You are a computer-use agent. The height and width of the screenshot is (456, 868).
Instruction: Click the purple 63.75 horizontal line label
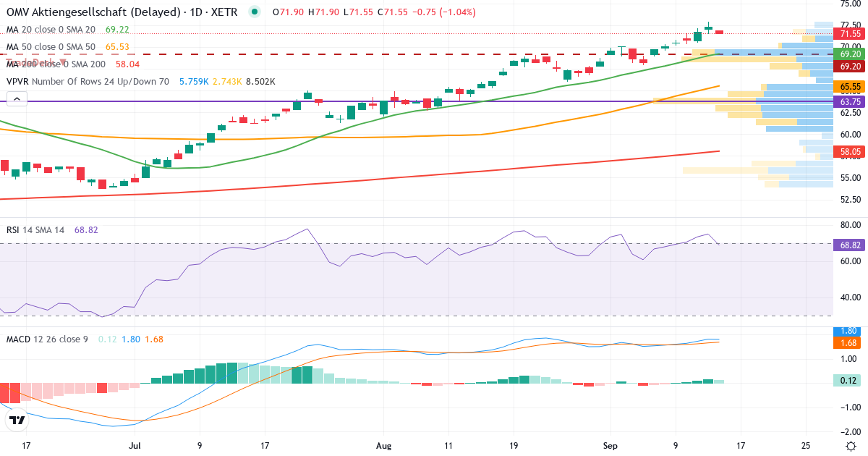click(x=850, y=102)
